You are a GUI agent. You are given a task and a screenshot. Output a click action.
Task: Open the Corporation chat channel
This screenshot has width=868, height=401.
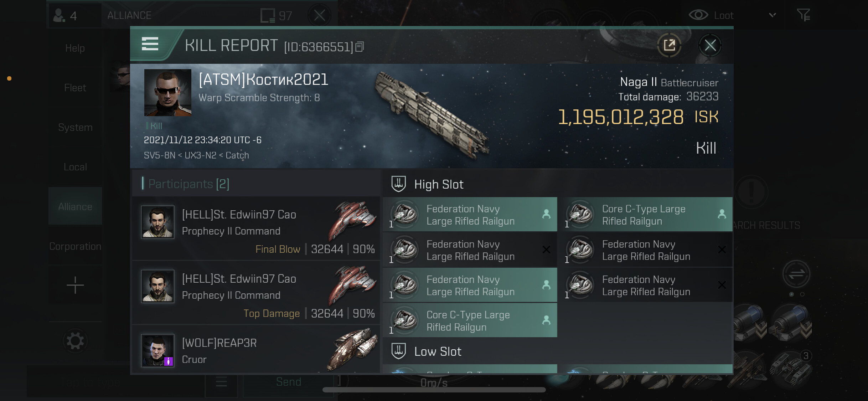click(x=75, y=246)
